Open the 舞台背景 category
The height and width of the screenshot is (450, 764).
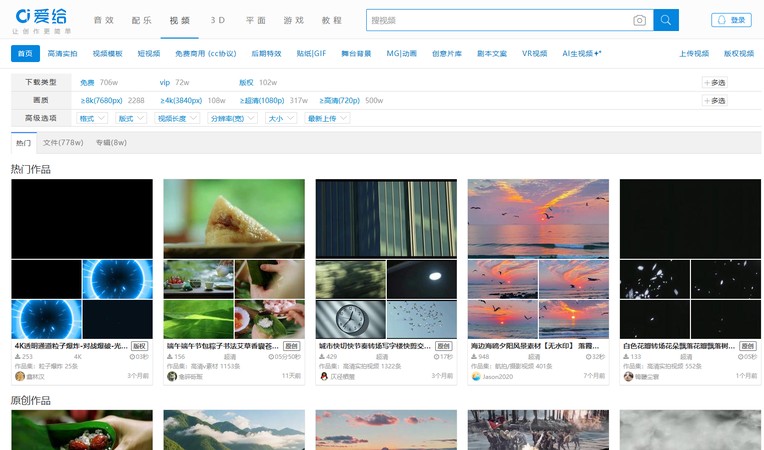[356, 54]
